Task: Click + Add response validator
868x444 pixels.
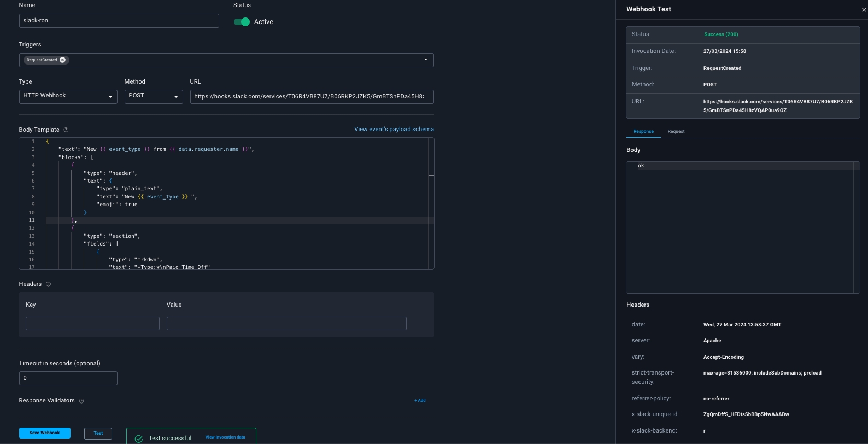Action: pos(420,401)
